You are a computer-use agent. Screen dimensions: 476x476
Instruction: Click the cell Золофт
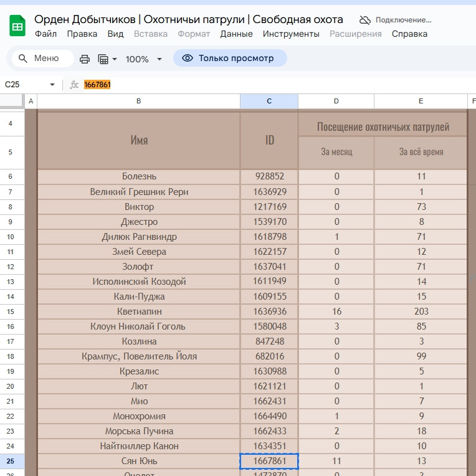(139, 267)
